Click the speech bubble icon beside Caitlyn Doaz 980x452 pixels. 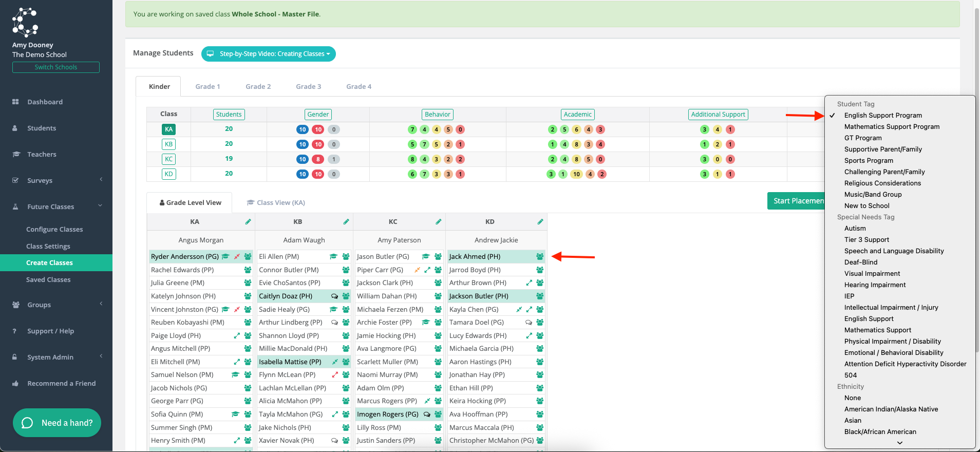pyautogui.click(x=334, y=296)
